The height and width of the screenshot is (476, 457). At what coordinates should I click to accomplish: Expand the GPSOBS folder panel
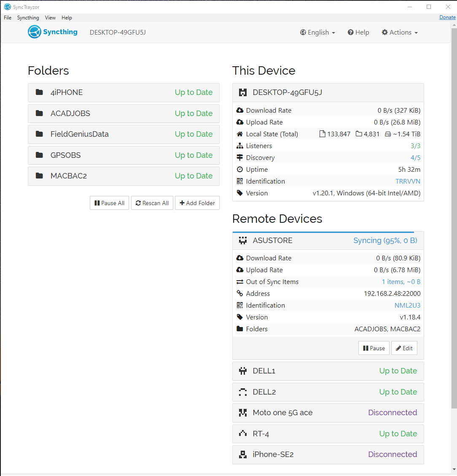[x=124, y=155]
